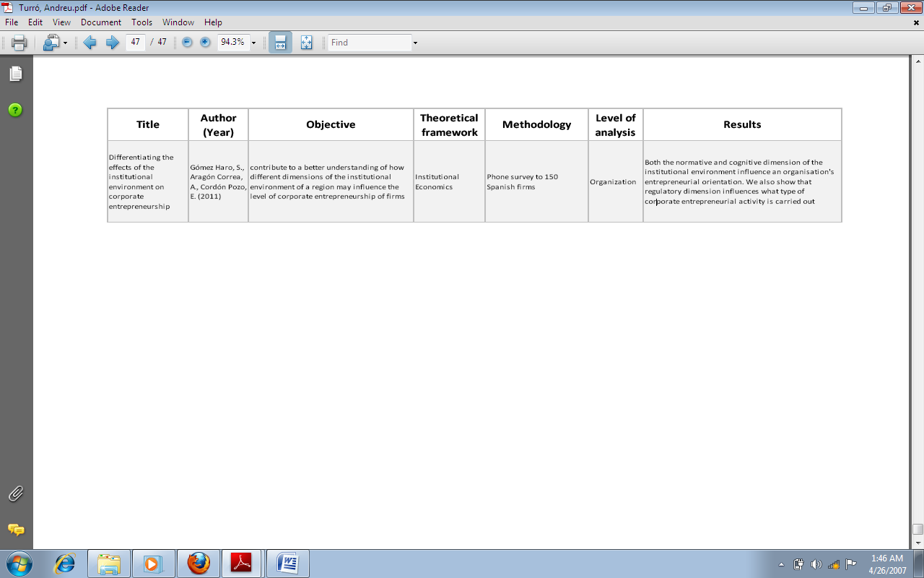This screenshot has width=924, height=578.
Task: Open the Attachments paperclip panel
Action: 15,494
